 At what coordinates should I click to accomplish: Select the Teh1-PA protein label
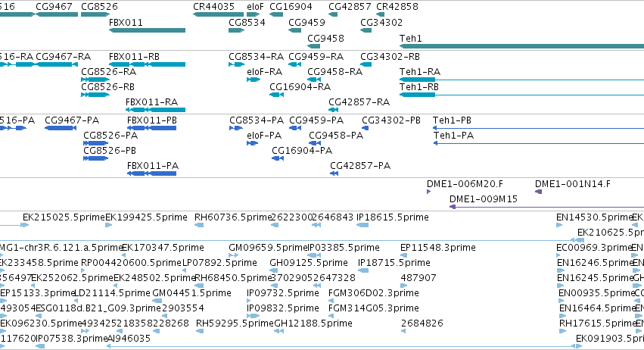coord(453,136)
